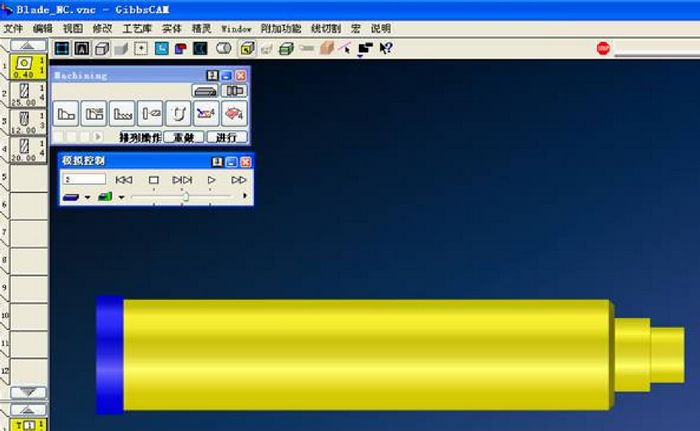Click the tan cube toolbar icon

327,48
